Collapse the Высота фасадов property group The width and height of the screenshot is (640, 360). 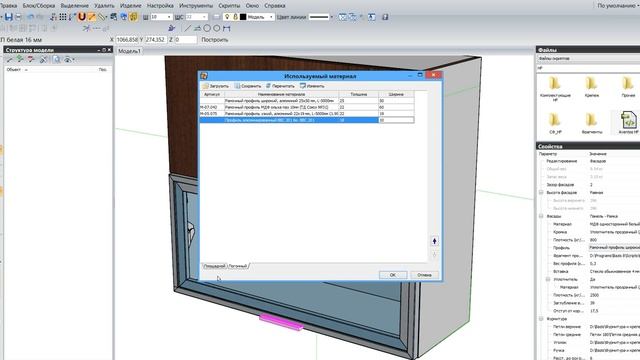coord(542,192)
